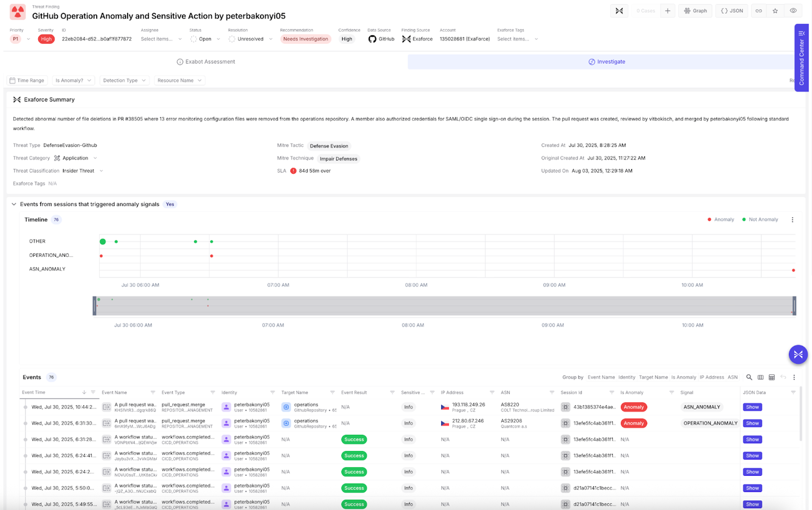
Task: Add a case with the plus button
Action: [x=667, y=11]
